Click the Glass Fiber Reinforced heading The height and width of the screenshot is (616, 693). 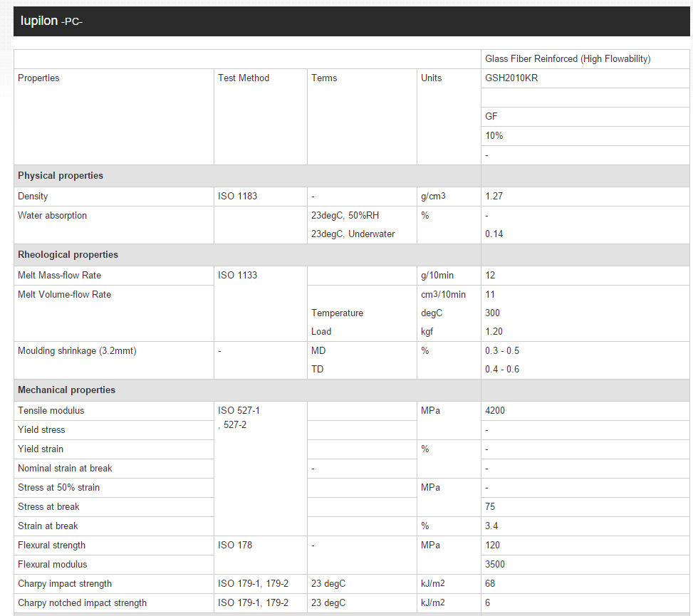[568, 59]
